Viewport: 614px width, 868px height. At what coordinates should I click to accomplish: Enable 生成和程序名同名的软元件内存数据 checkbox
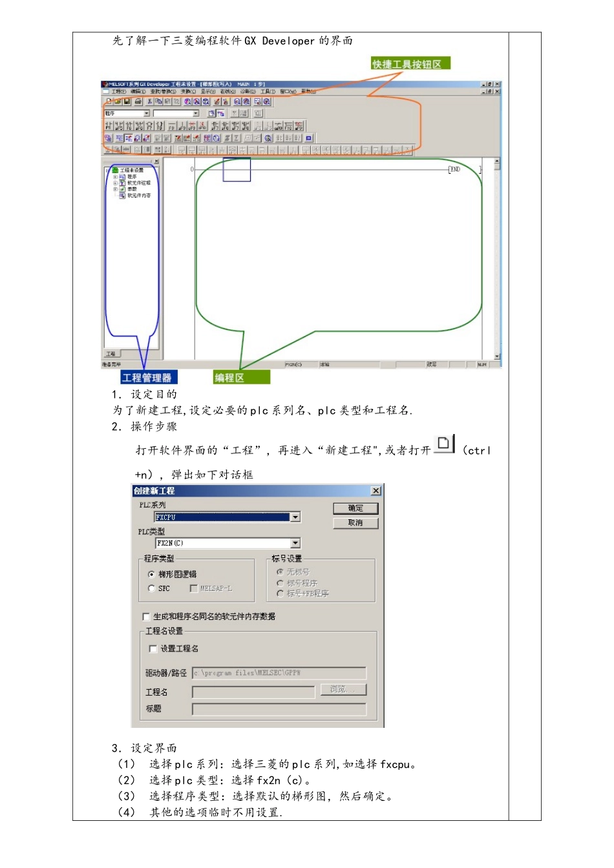point(146,617)
